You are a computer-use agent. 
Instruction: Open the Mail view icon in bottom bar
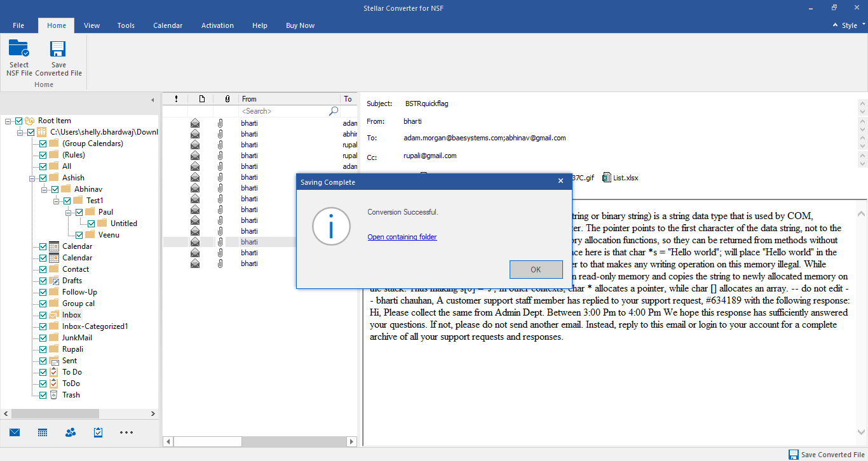coord(15,432)
